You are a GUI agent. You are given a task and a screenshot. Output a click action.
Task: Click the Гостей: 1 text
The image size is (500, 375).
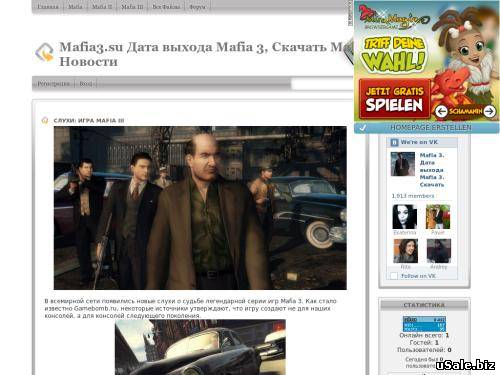424,342
